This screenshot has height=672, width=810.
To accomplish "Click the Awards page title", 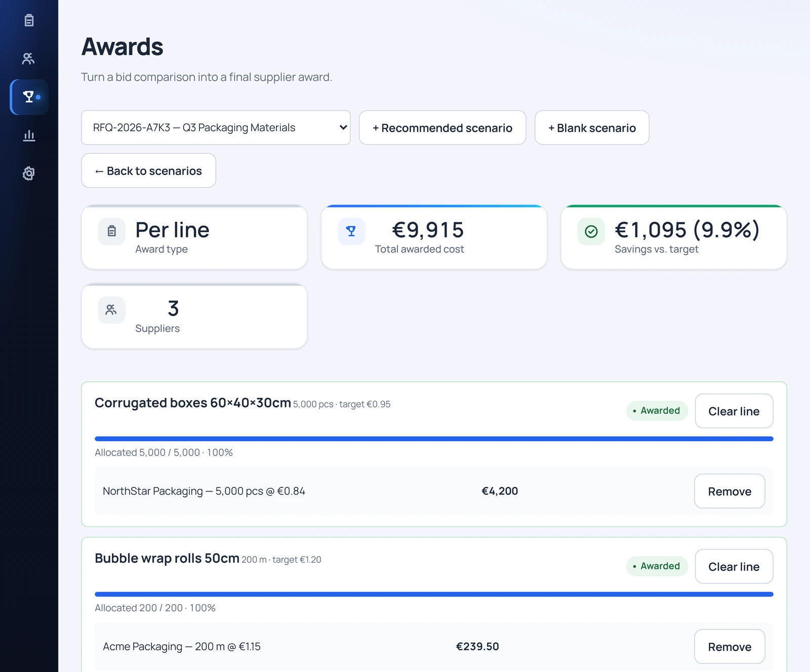I will (x=123, y=47).
